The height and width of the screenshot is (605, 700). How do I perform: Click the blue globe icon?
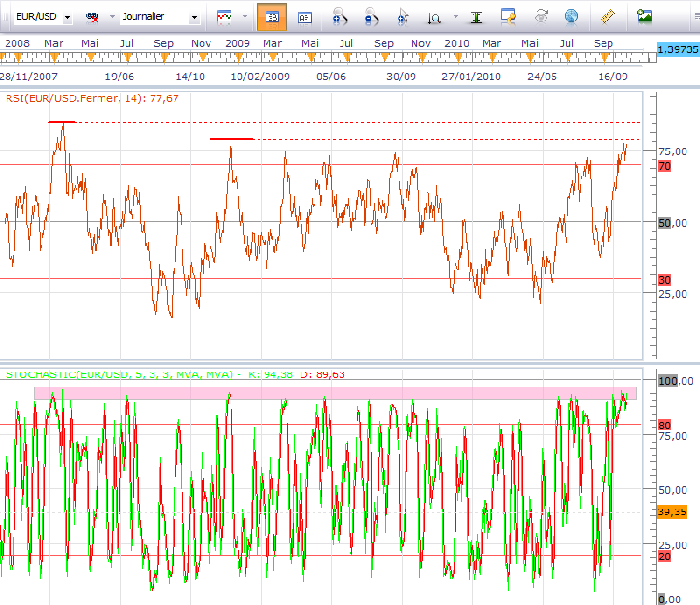tap(570, 17)
